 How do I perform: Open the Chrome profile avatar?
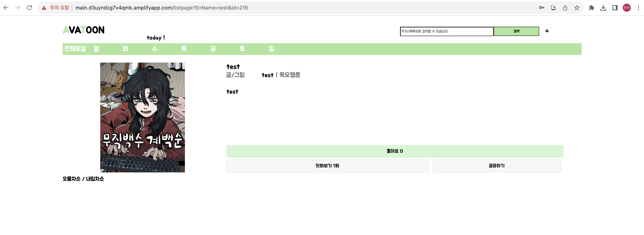coord(627,8)
